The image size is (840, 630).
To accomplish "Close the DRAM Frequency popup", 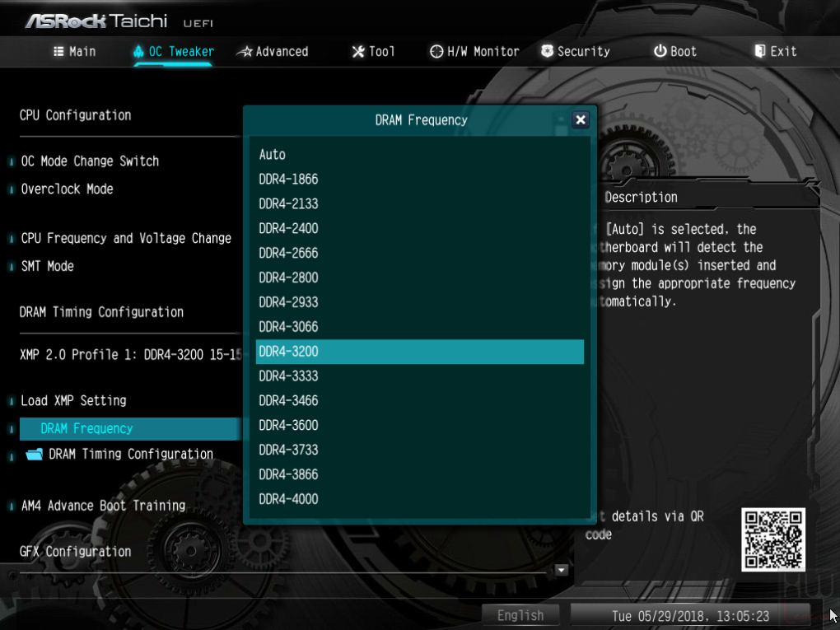I will point(581,119).
